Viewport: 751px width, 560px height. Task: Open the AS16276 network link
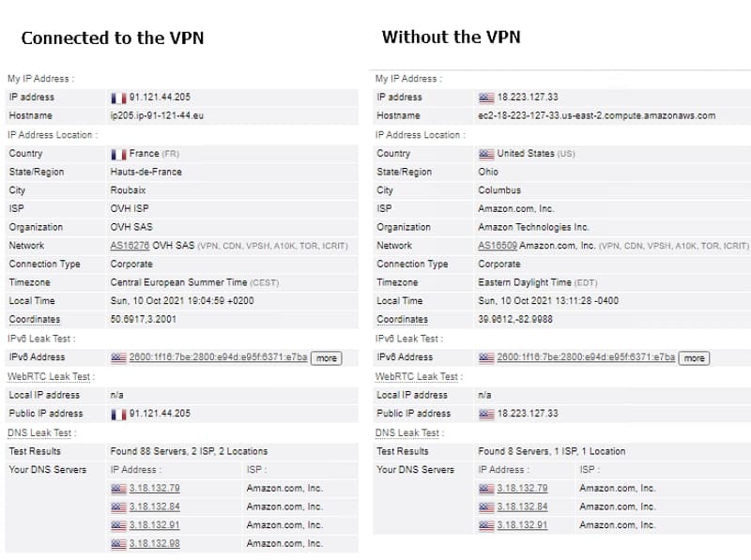pyautogui.click(x=130, y=246)
